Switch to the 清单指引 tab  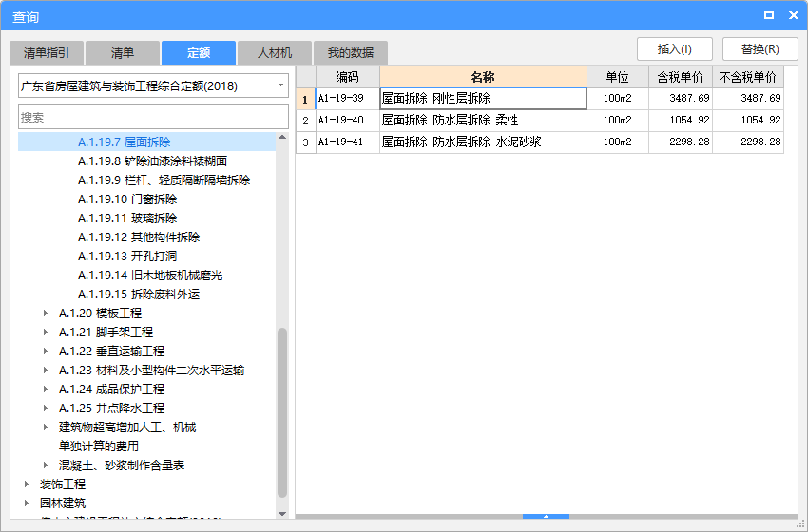point(47,52)
